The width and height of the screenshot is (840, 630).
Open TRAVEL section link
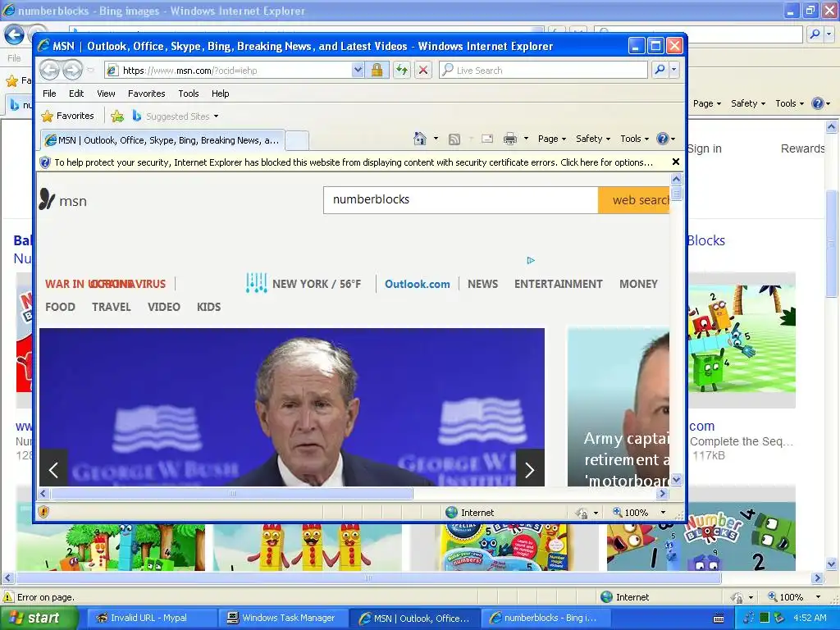click(112, 307)
